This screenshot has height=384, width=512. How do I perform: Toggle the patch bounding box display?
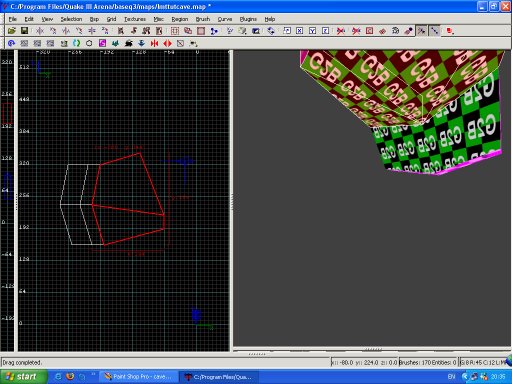[369, 31]
